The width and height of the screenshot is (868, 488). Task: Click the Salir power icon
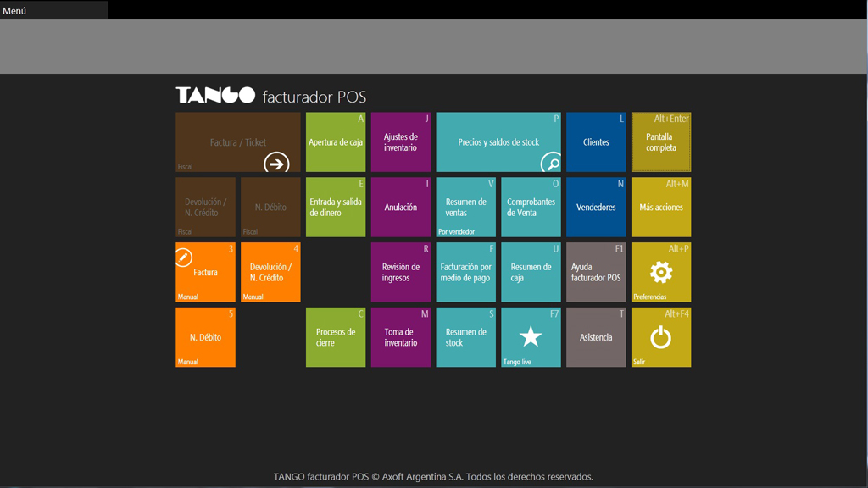(661, 337)
